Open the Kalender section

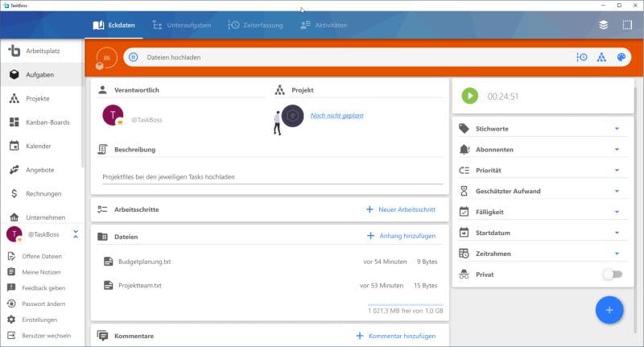42,147
